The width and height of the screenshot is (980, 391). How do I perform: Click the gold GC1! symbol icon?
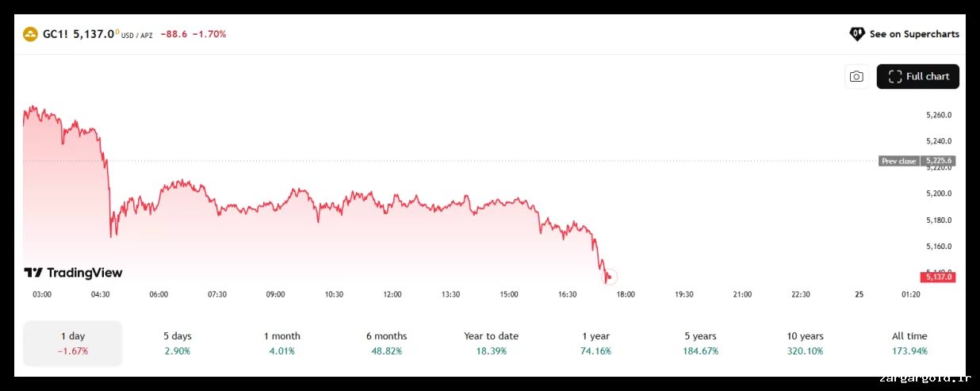(x=30, y=34)
